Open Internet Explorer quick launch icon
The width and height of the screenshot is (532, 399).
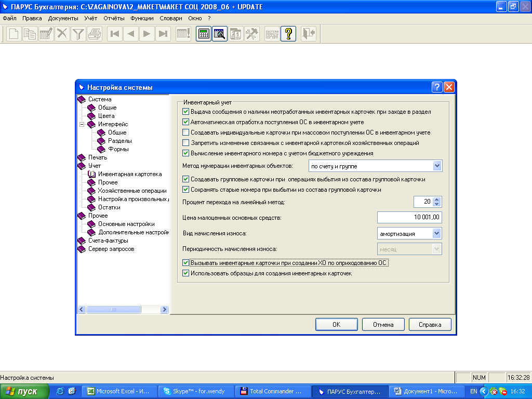click(x=60, y=391)
